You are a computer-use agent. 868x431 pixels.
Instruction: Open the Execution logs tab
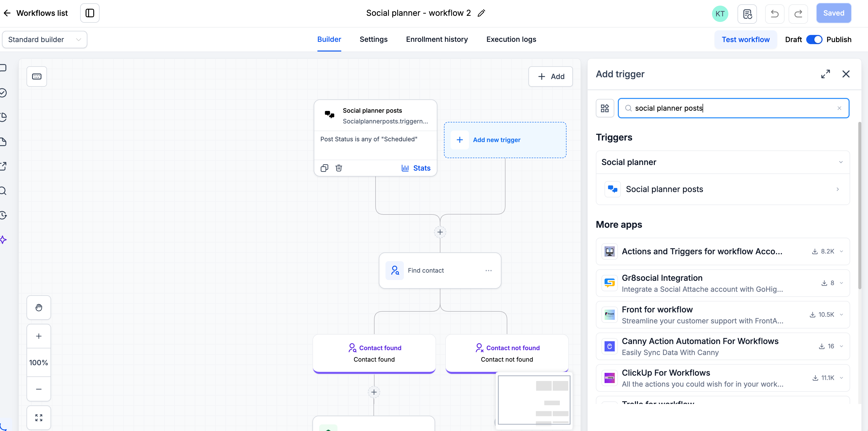point(511,39)
